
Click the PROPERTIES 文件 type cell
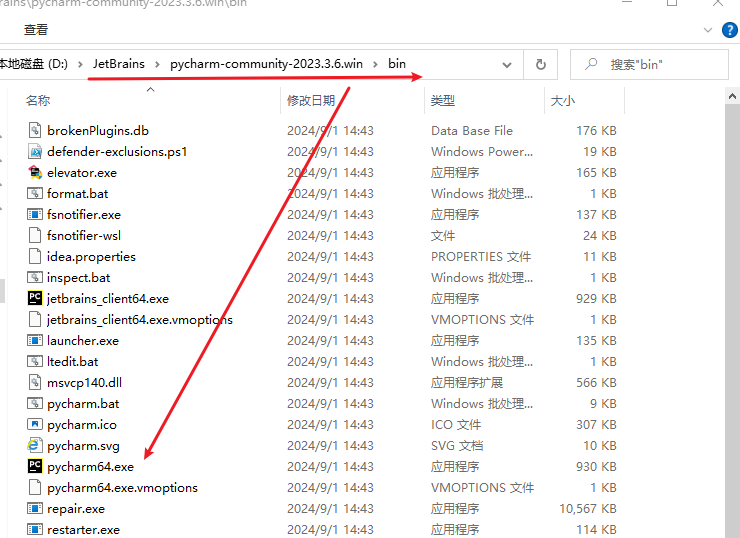pos(481,257)
